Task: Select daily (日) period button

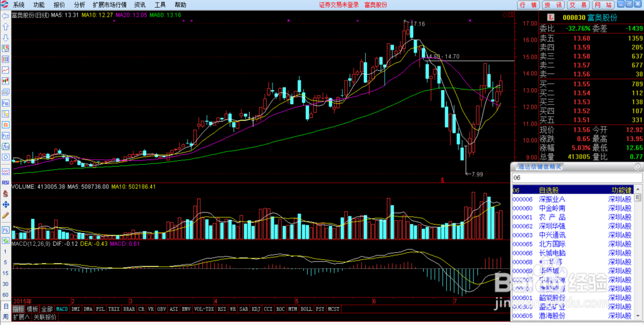Action: click(6, 306)
